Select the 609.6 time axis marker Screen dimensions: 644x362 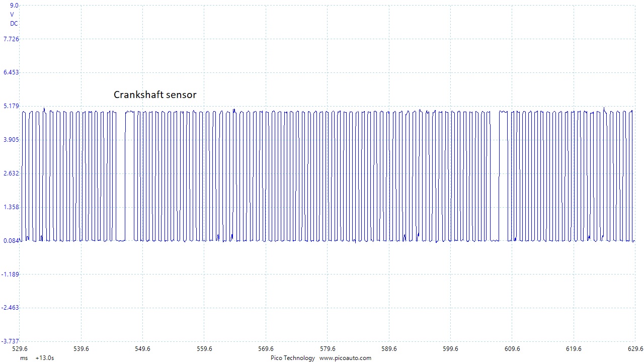pos(512,349)
